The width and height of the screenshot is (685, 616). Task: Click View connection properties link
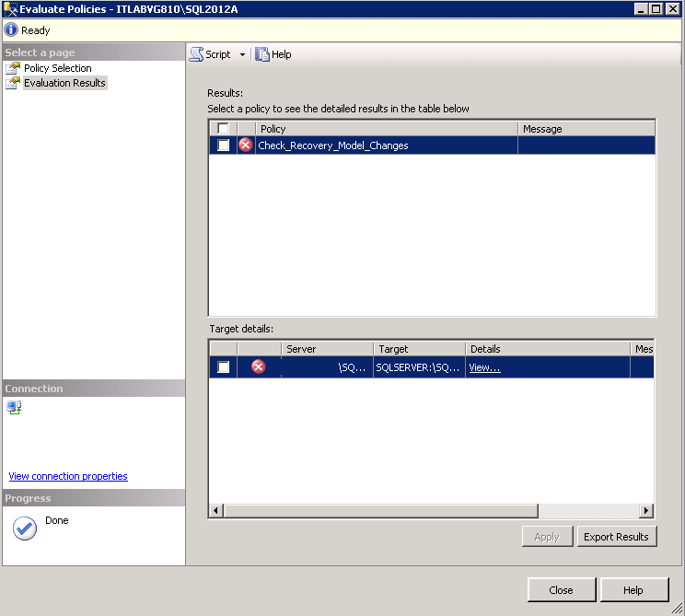pos(68,476)
